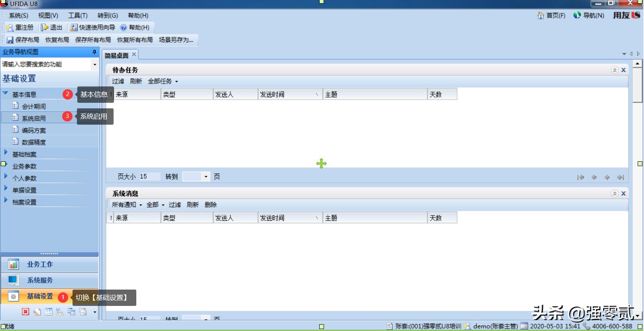Screen dimensions: 644x331
Task: Go to next page in 待办任务 pager
Action: pos(607,177)
